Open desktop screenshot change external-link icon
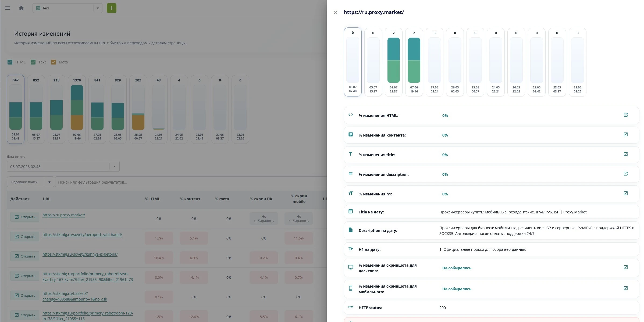This screenshot has height=322, width=644. 625,267
